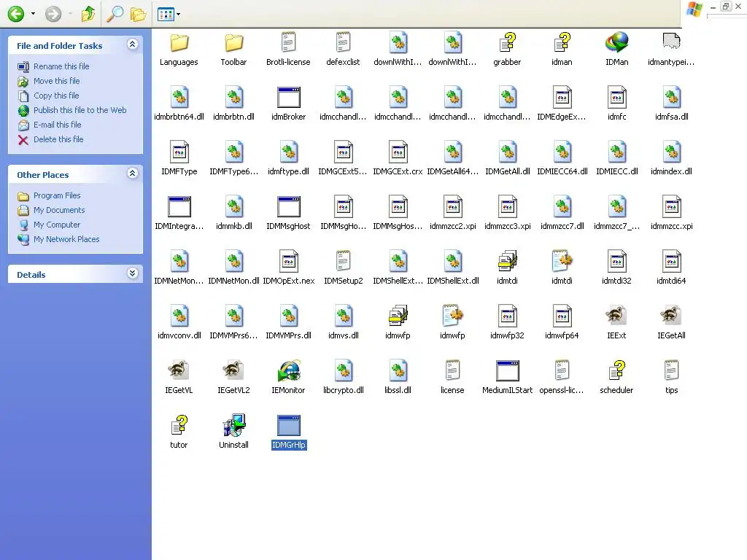Toggle the Folders pane toolbar button
This screenshot has height=560, width=747.
138,14
